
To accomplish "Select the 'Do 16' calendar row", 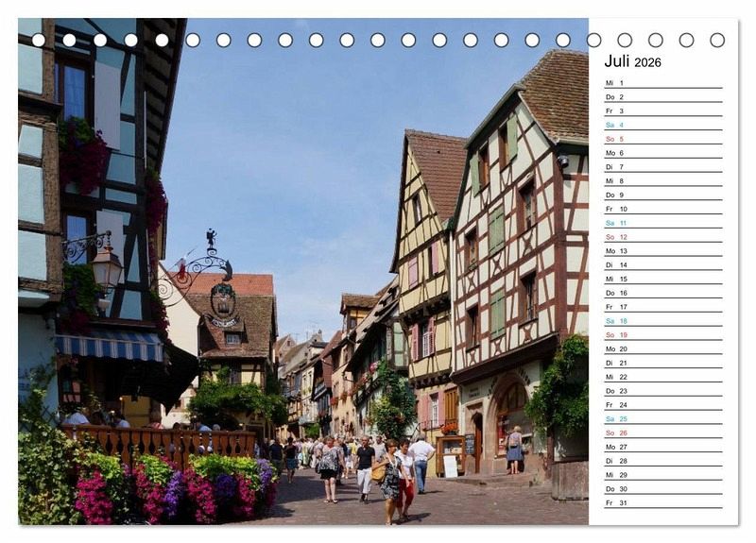I will tap(663, 293).
